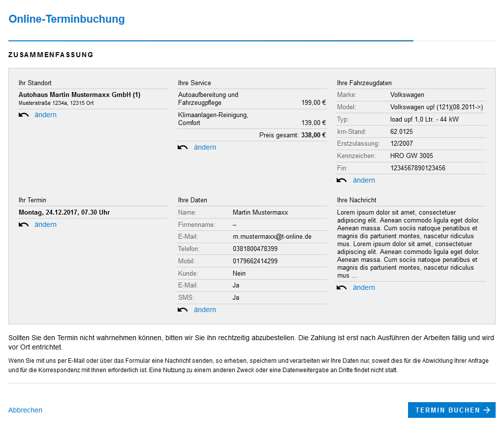Click the Abbrechen link

coord(25,410)
